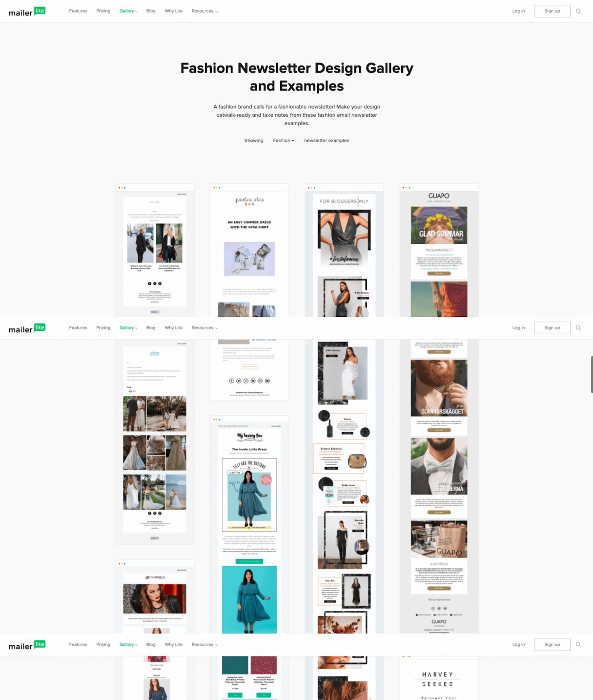Click the MailerLite logo at page top
The image size is (593, 700).
pyautogui.click(x=27, y=11)
